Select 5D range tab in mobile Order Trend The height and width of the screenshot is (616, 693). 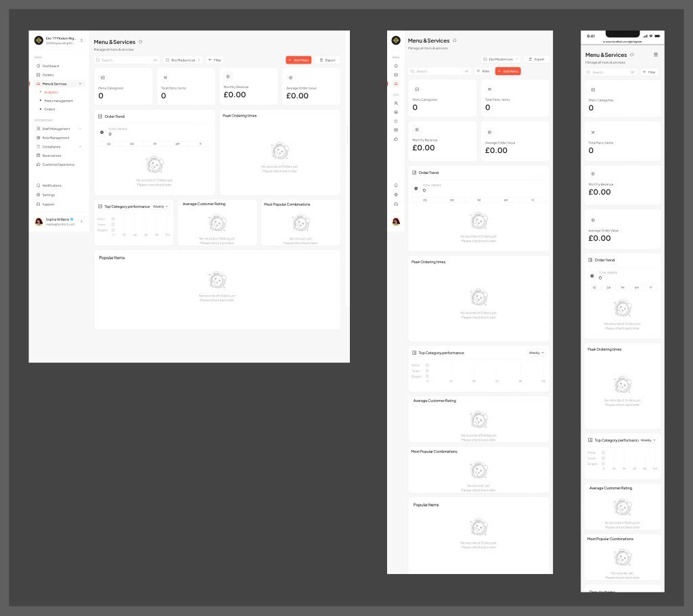point(594,288)
